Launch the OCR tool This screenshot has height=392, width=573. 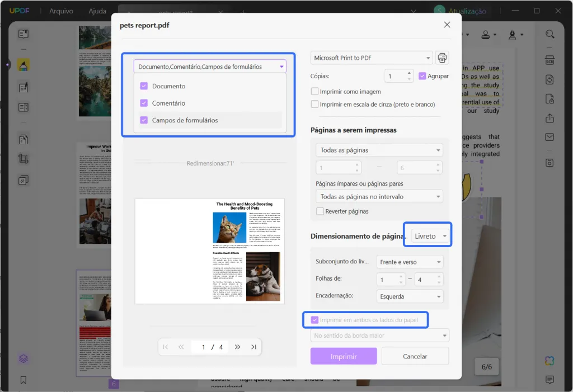[549, 60]
